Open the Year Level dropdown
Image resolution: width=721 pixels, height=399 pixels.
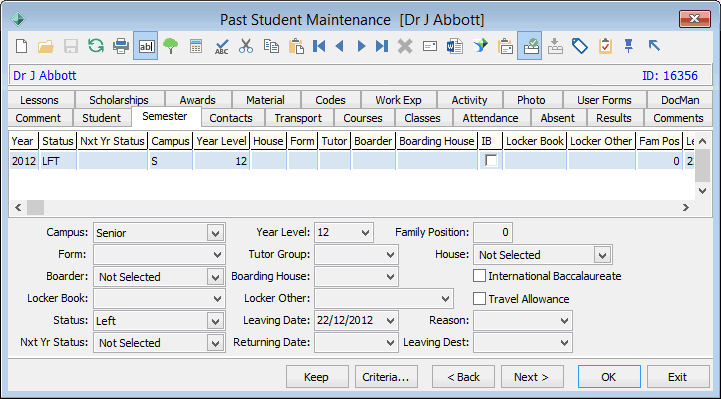pos(366,233)
